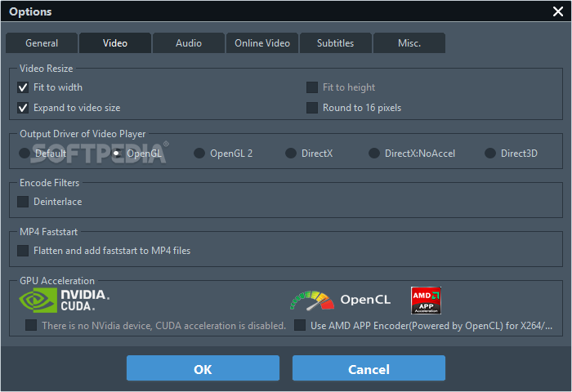
Task: Click the AMD APP Acceleration icon
Action: (426, 300)
